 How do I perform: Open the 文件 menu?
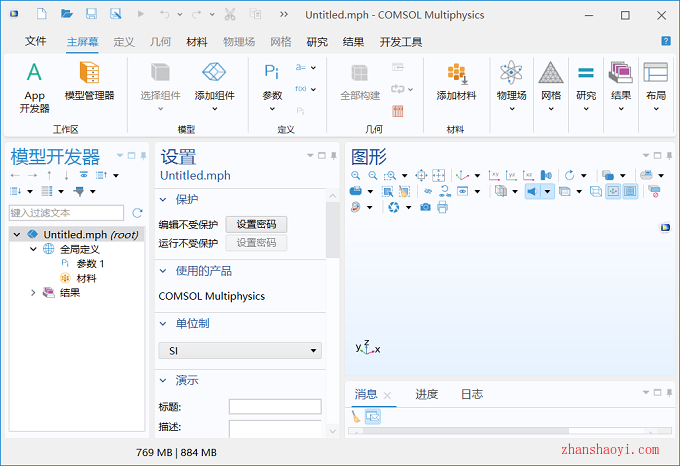coord(36,41)
